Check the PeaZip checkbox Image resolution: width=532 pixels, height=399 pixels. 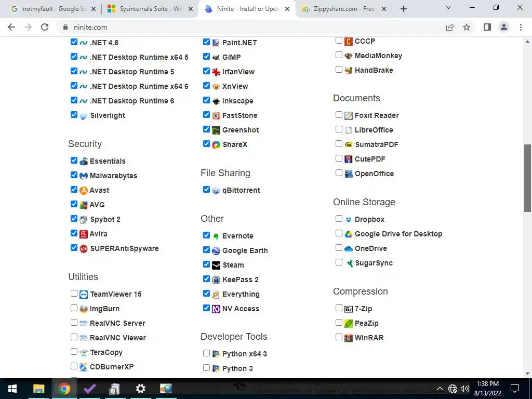coord(339,322)
